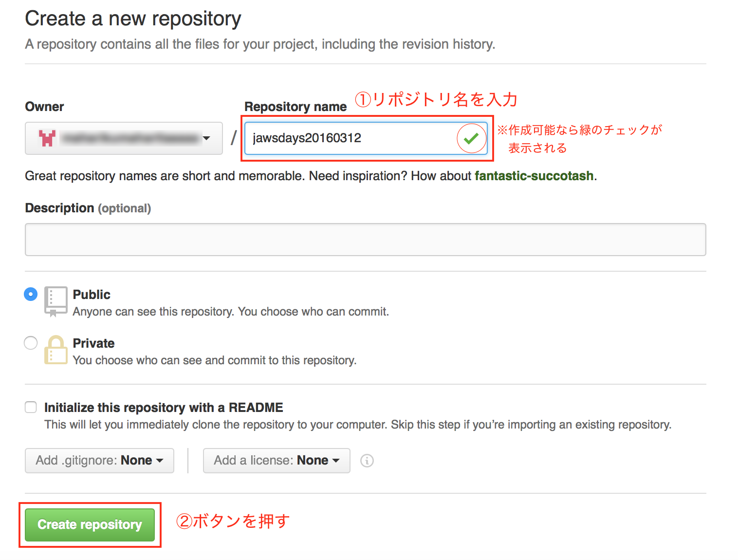
Task: Click the Add a license caret arrow
Action: 336,460
